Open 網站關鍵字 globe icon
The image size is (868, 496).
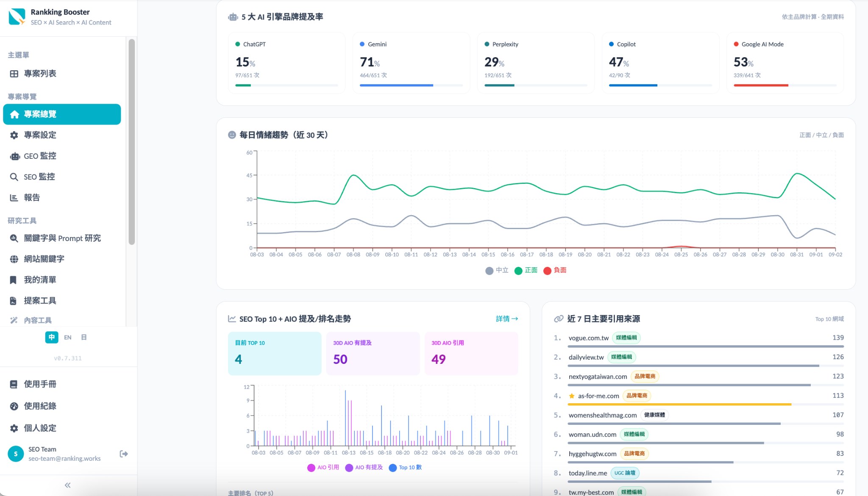point(14,259)
